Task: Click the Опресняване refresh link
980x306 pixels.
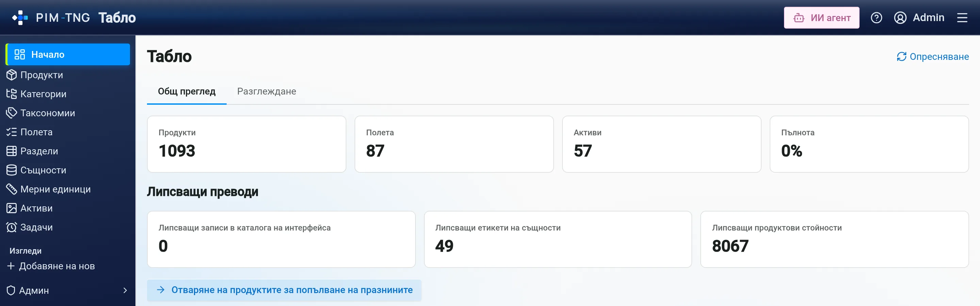Action: point(932,57)
